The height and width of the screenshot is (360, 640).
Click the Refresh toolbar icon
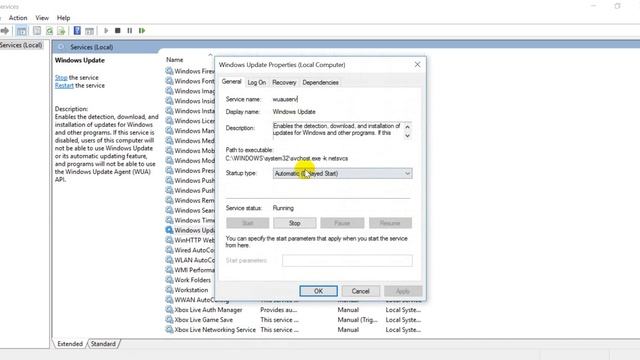pos(49,31)
